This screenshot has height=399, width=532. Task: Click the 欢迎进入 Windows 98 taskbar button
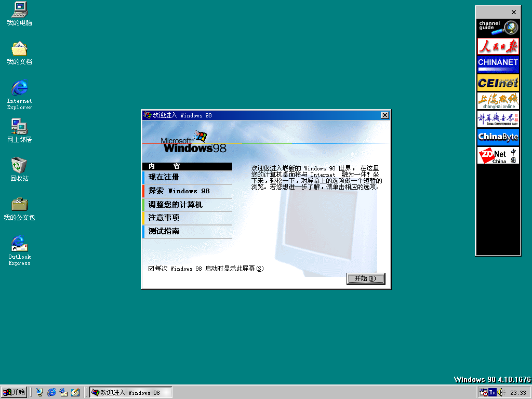(x=131, y=392)
